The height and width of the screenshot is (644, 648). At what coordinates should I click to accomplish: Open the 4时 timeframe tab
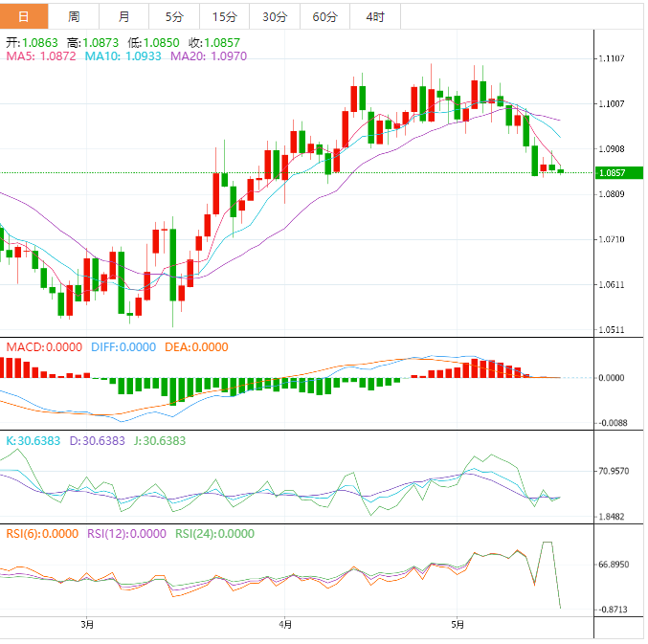click(375, 16)
